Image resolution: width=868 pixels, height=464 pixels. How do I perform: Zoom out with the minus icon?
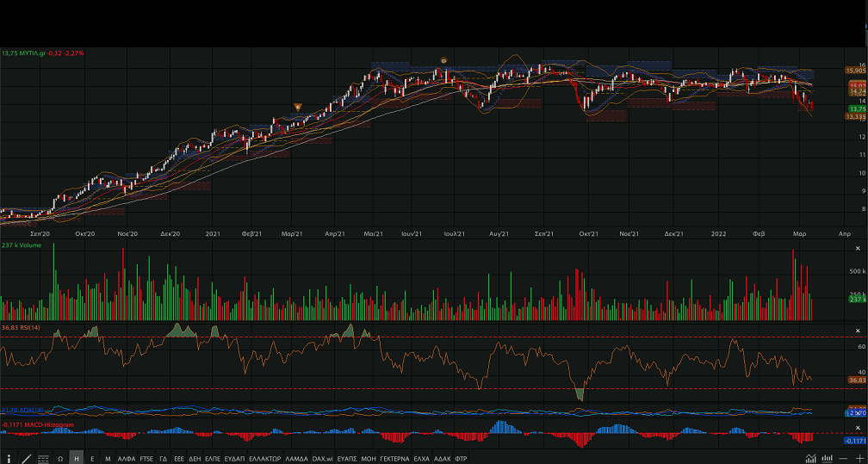843,459
